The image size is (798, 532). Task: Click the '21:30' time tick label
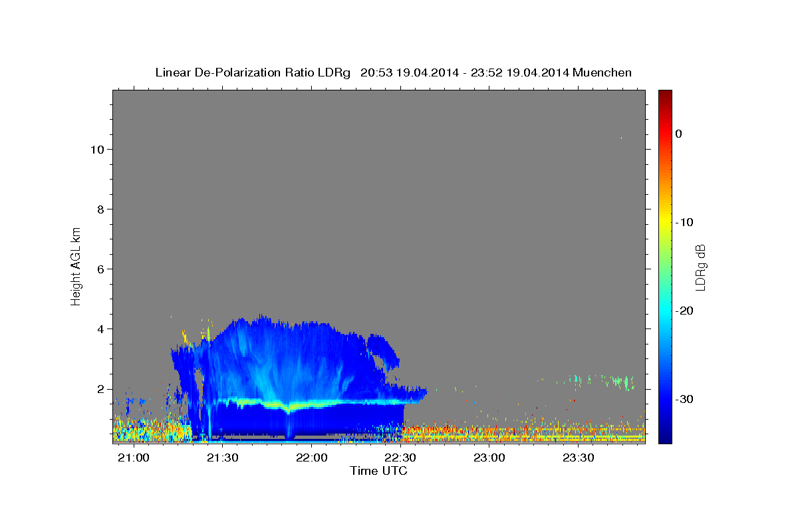[223, 458]
